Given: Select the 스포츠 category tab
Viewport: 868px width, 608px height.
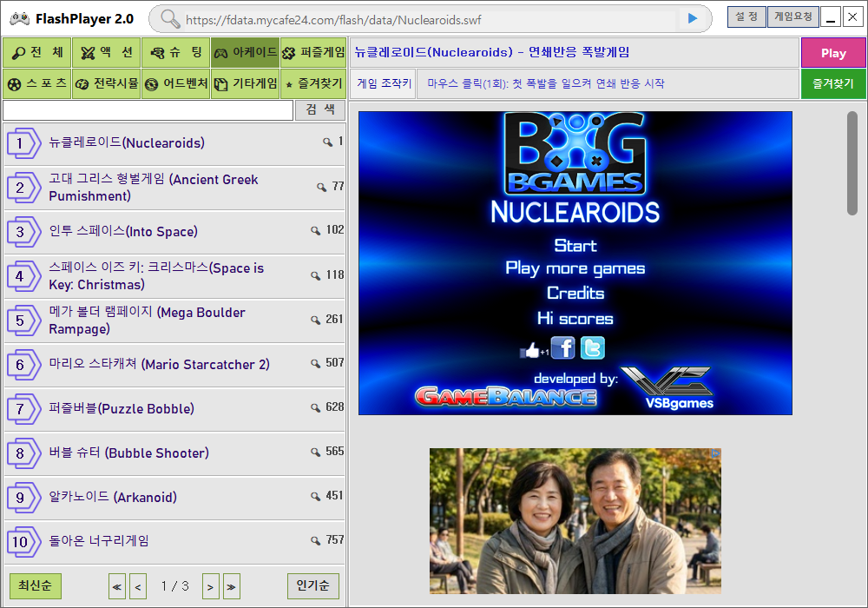Looking at the screenshot, I should [x=37, y=83].
